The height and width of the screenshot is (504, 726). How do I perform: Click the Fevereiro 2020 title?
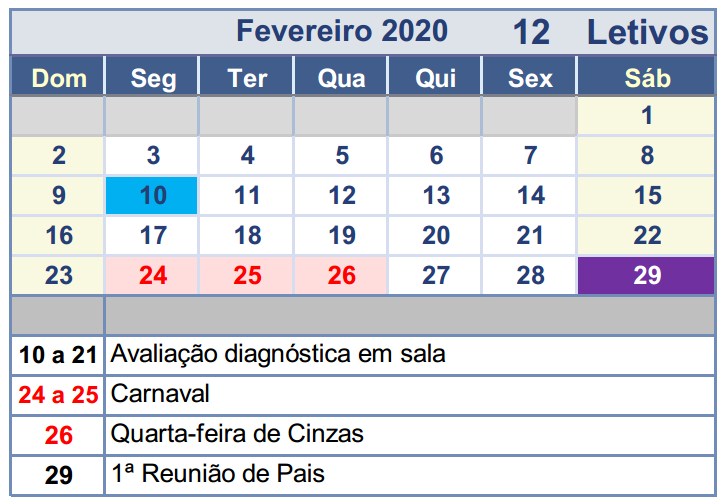tap(341, 31)
